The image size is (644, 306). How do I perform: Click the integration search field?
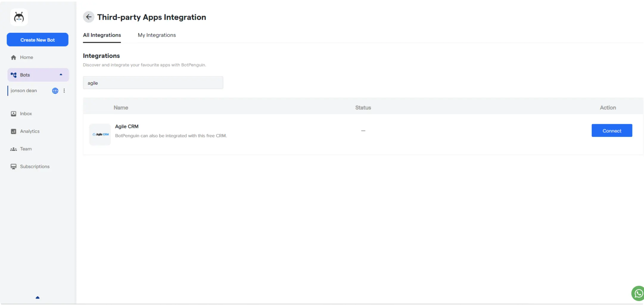pyautogui.click(x=153, y=83)
